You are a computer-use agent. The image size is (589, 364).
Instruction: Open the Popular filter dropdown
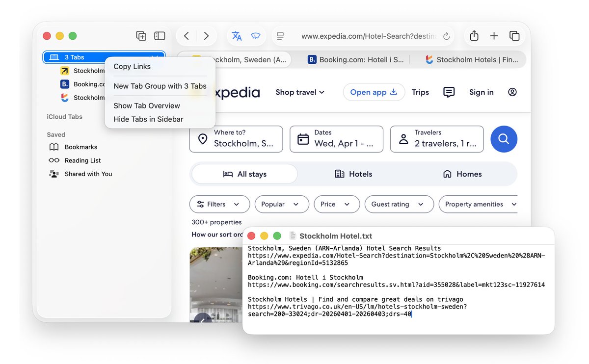282,204
